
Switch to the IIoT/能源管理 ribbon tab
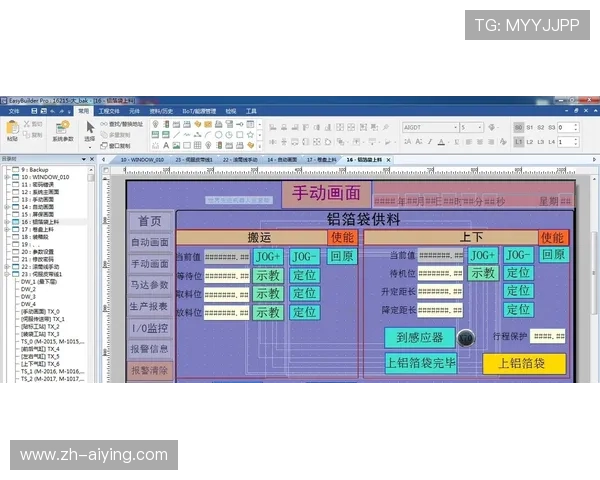199,111
